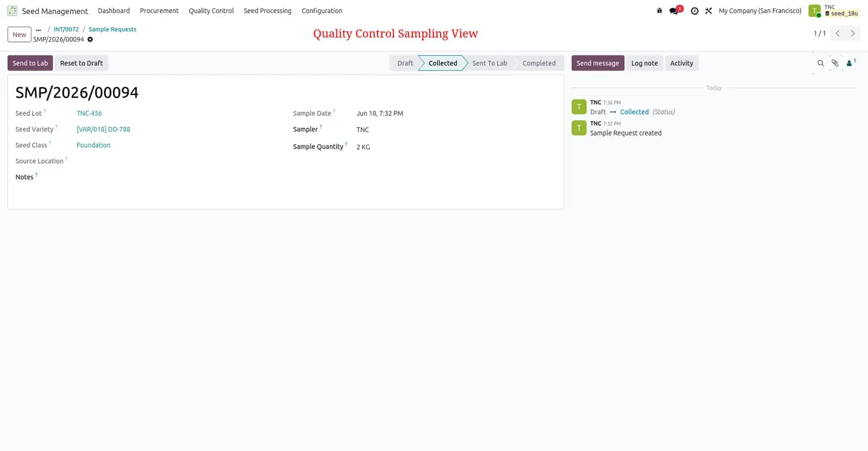Click Send message in chatter
This screenshot has width=868, height=451.
pos(598,63)
